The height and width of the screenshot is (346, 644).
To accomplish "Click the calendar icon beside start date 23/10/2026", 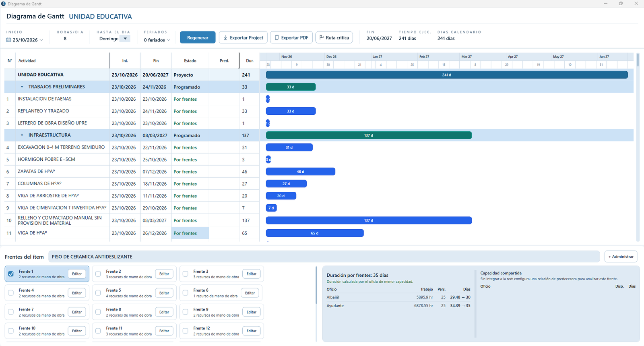I will pos(8,40).
